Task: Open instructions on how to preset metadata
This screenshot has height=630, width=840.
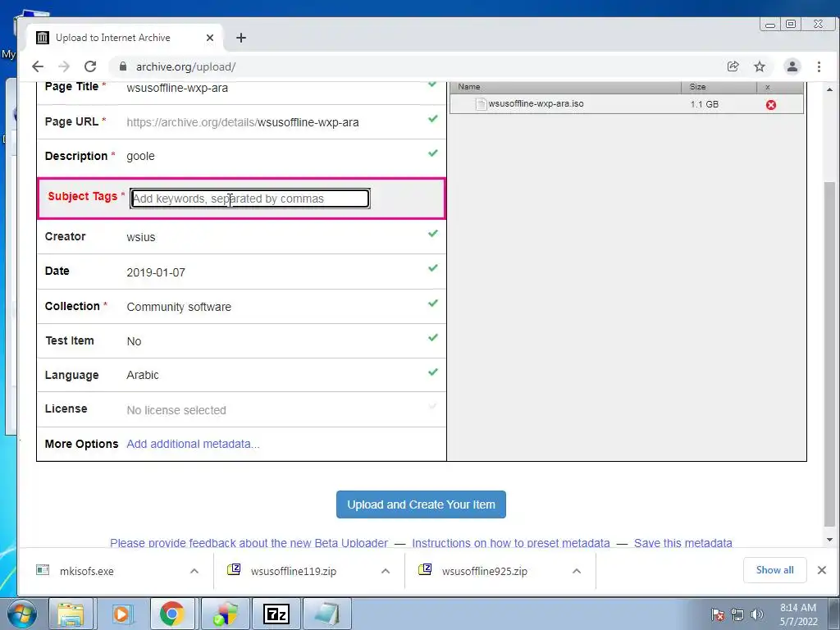Action: pos(510,543)
